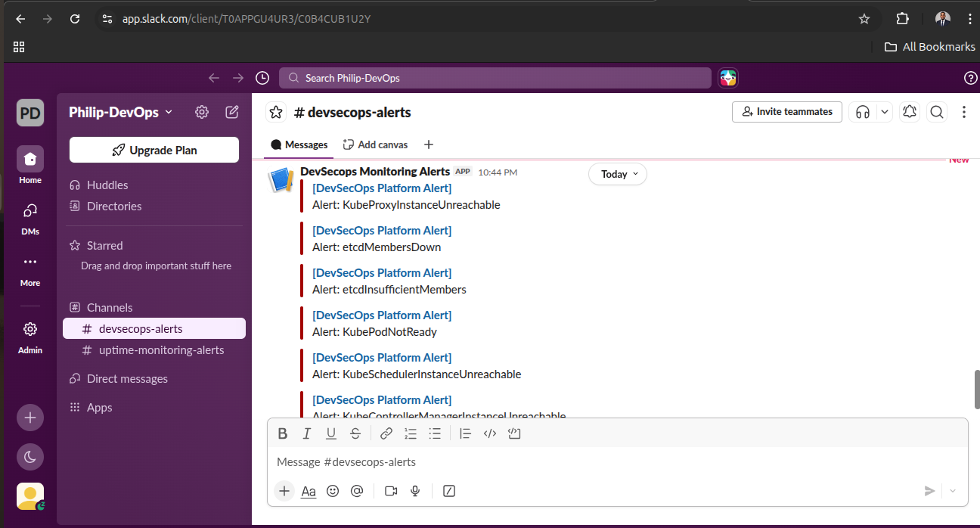Toggle underline formatting in composer
Viewport: 980px width, 528px height.
tap(331, 433)
